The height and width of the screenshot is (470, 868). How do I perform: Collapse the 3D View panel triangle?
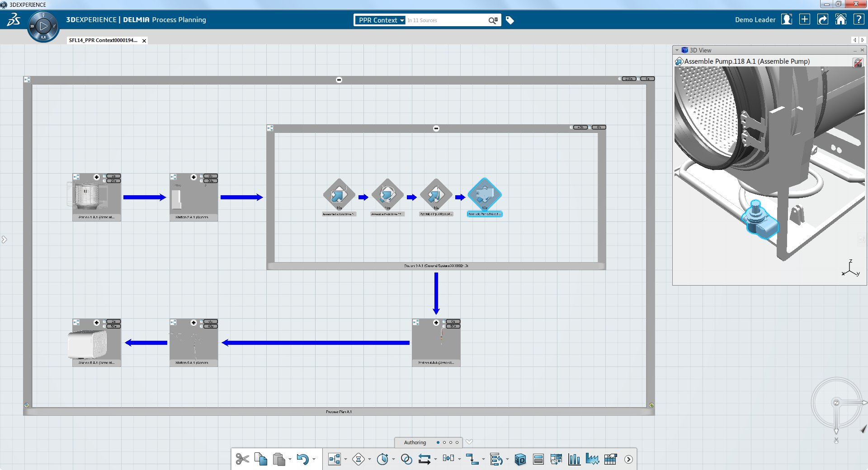pos(677,50)
